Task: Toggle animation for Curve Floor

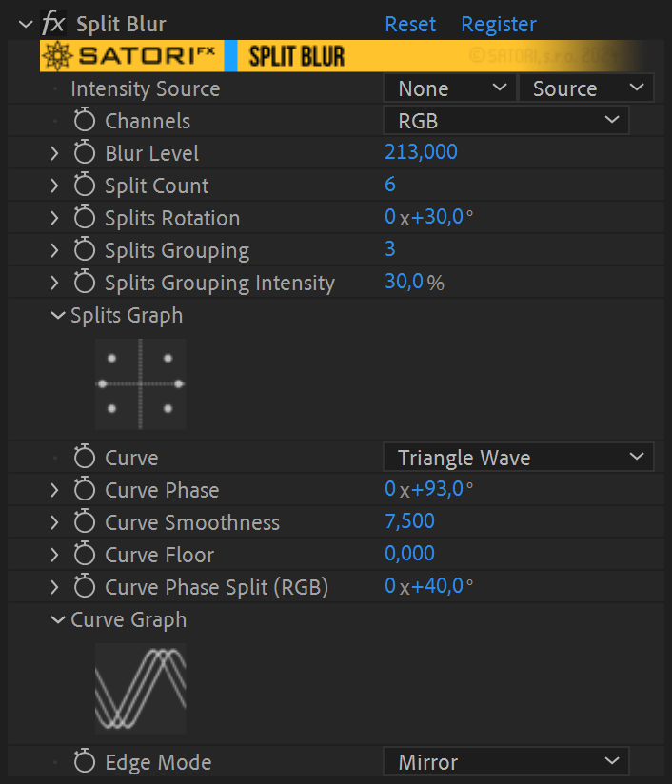Action: (84, 554)
